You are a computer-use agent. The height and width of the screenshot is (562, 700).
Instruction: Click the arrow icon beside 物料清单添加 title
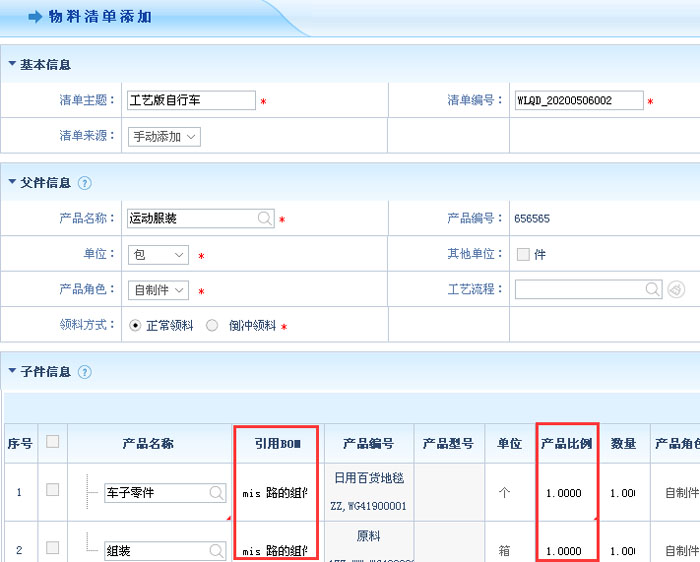35,17
